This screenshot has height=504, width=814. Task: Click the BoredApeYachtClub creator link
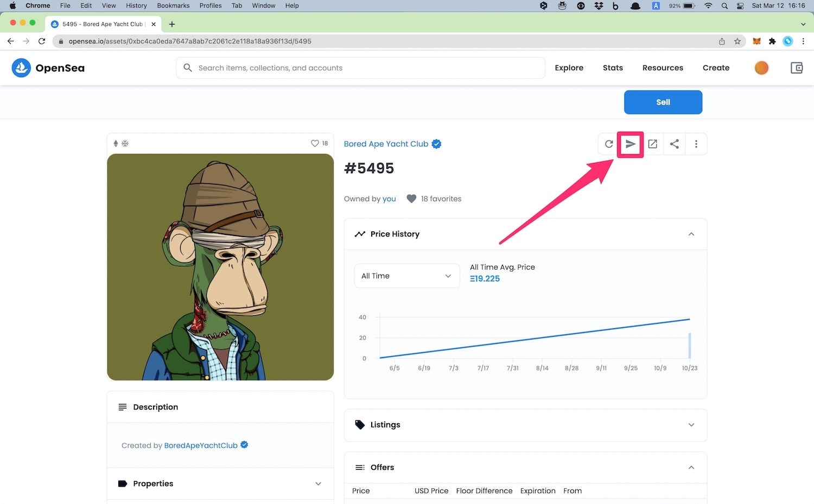(x=201, y=445)
